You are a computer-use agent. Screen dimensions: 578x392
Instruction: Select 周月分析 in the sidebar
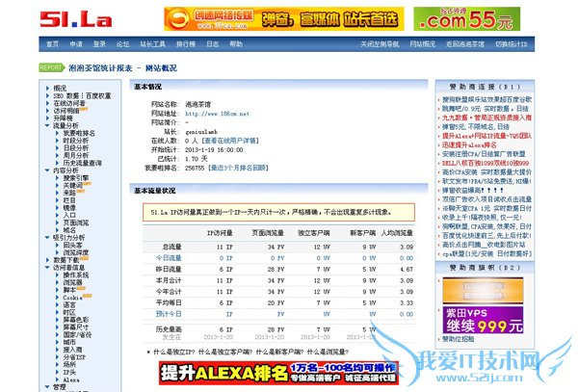pyautogui.click(x=76, y=155)
